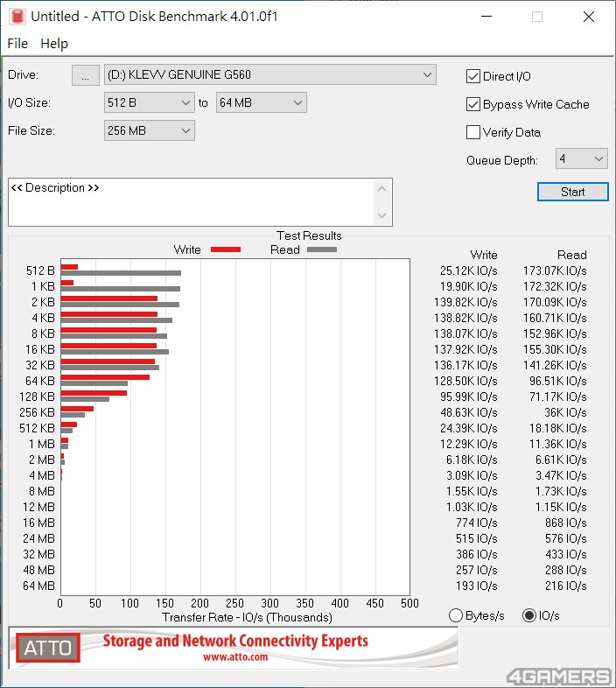Open the File Size 256 MB dropdown
Image resolution: width=616 pixels, height=688 pixels.
(x=149, y=130)
